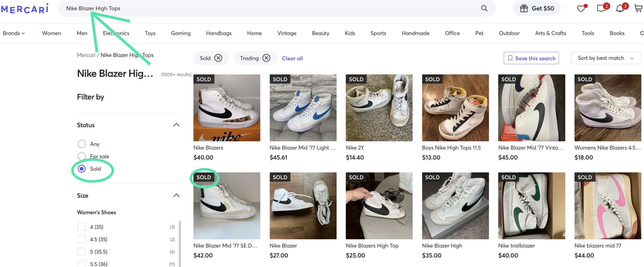Remove the Sold filter chip
644x267 pixels.
(x=218, y=58)
